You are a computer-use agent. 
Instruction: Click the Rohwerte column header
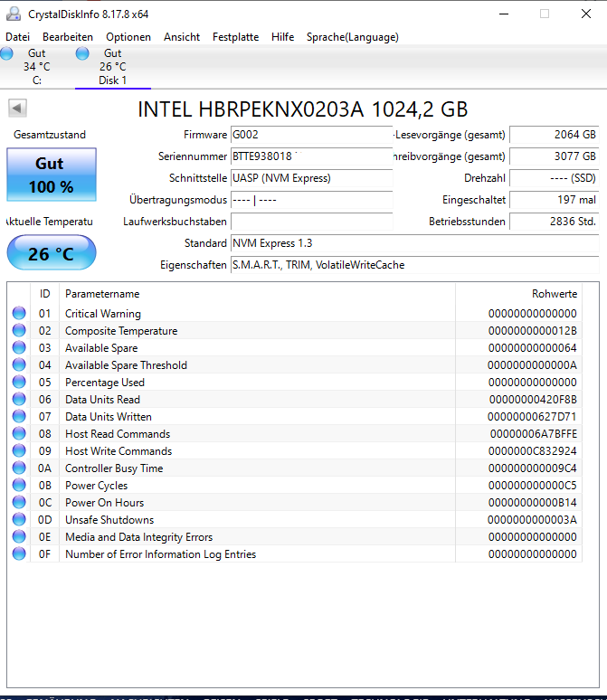point(518,294)
